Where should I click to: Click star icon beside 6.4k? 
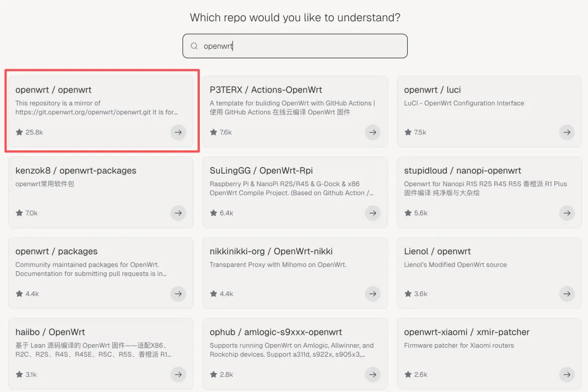(213, 213)
